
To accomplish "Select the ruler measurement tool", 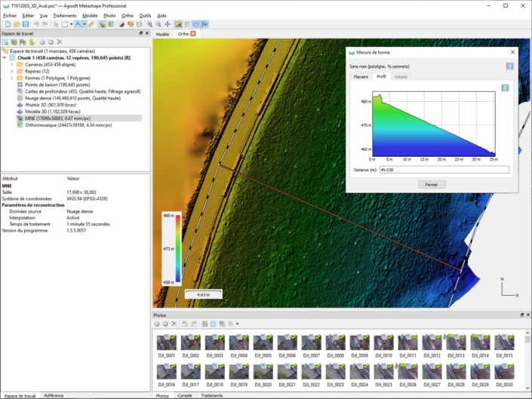I will (x=91, y=24).
